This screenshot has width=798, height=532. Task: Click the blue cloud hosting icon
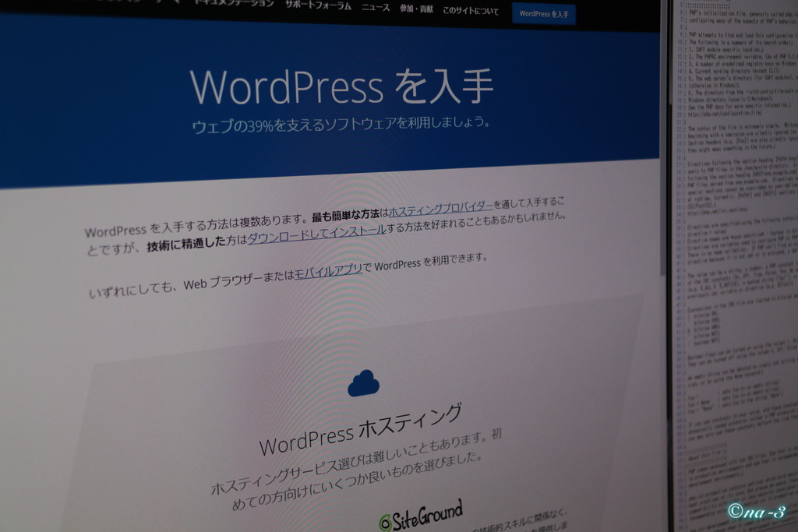pyautogui.click(x=363, y=382)
